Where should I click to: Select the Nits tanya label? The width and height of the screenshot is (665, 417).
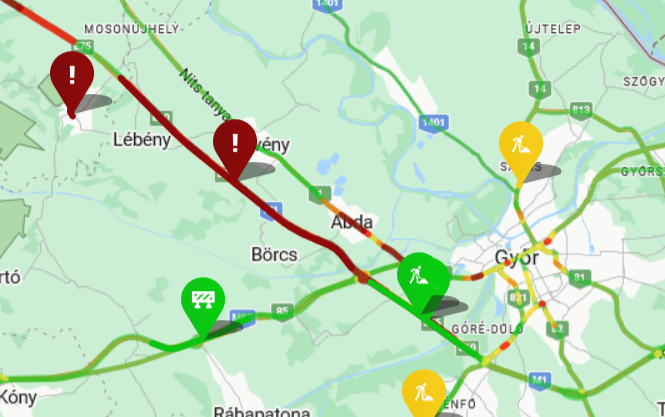point(205,94)
